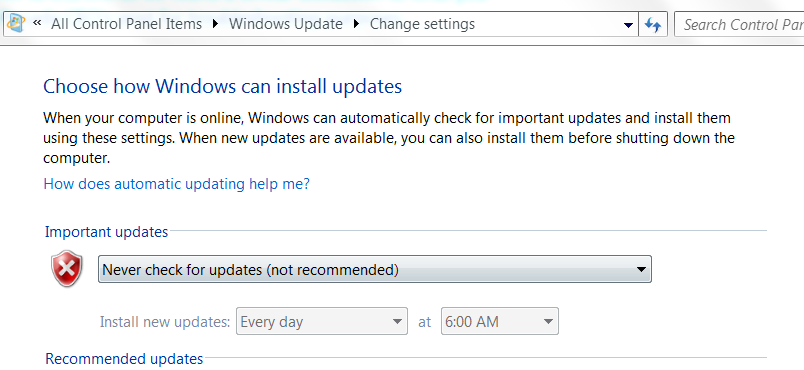Focus the Search Control Panel field

tap(739, 25)
